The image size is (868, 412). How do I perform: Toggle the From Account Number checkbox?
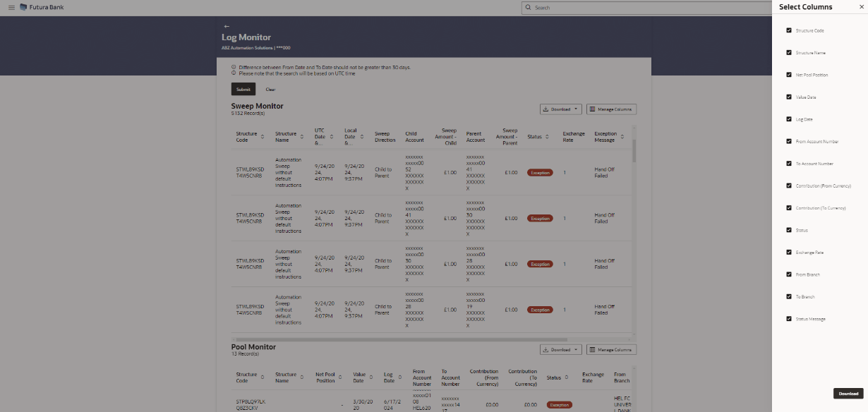coord(789,141)
